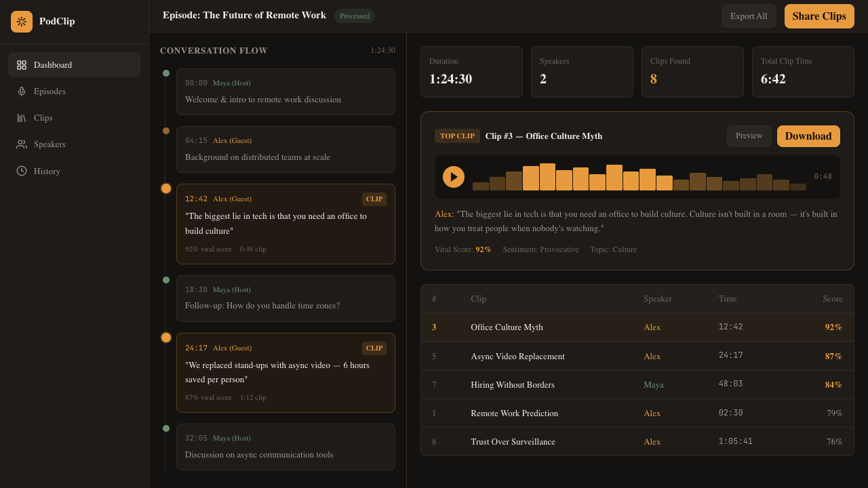Sort table by Speaker column header
Image resolution: width=868 pixels, height=488 pixels.
[x=658, y=299]
